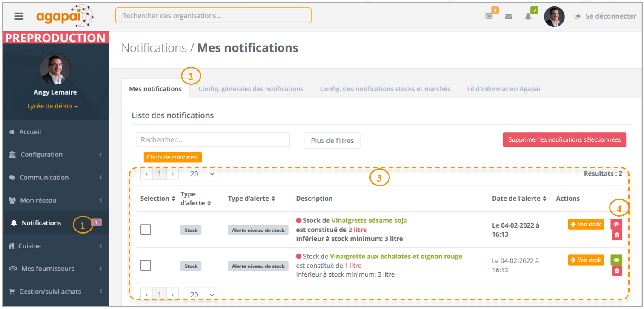Expand the Cuisine sidebar menu
This screenshot has height=309, width=644.
55,246
